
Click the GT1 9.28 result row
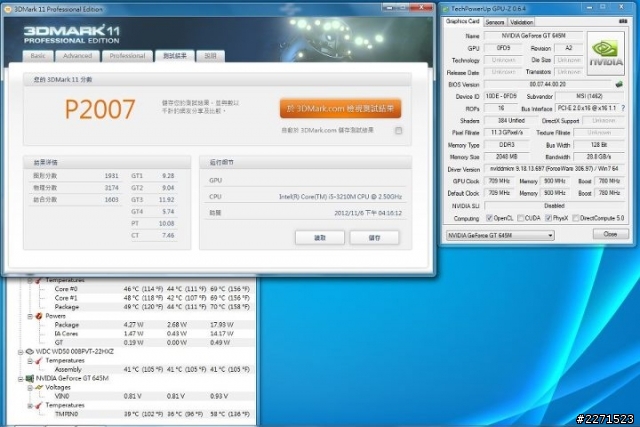click(153, 176)
